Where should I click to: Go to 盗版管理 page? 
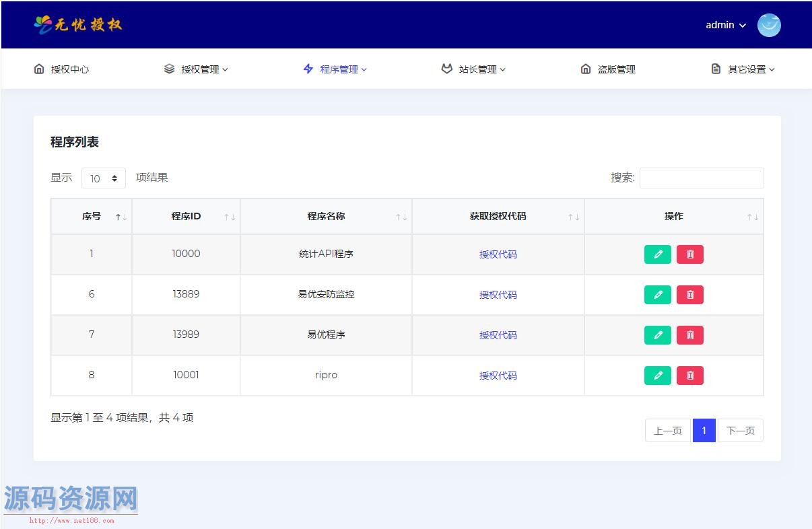click(x=617, y=69)
